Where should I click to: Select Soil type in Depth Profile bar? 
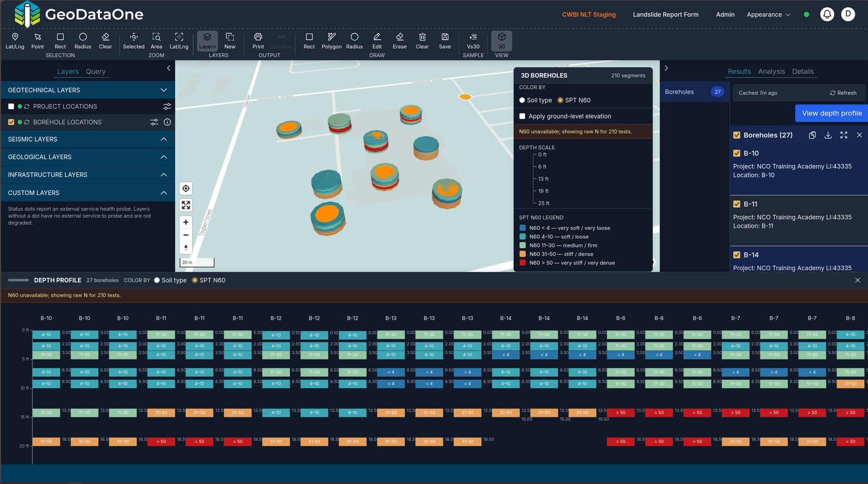pyautogui.click(x=157, y=281)
